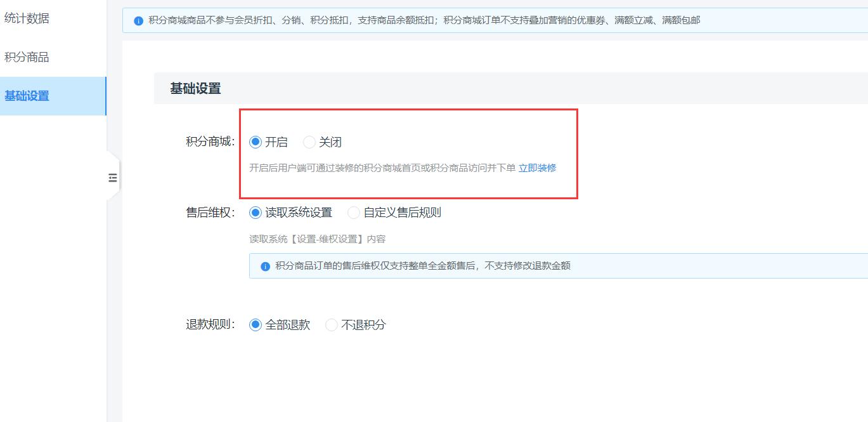
Task: Select the 自定义售后规则 radio option
Action: click(x=354, y=213)
